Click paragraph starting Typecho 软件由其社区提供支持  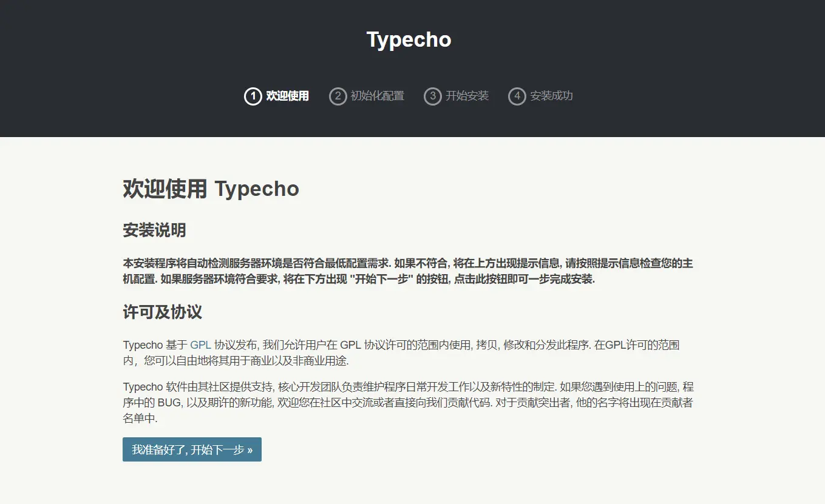coord(408,402)
